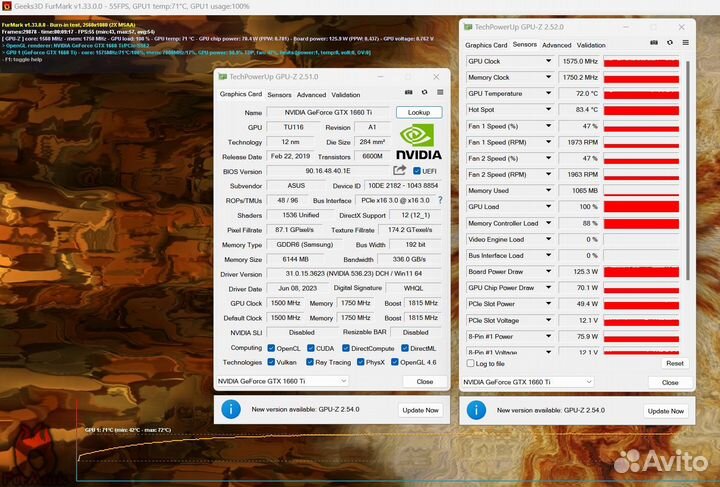Expand the GPU Temperature sensor dropdown arrow
The height and width of the screenshot is (487, 720).
[548, 93]
